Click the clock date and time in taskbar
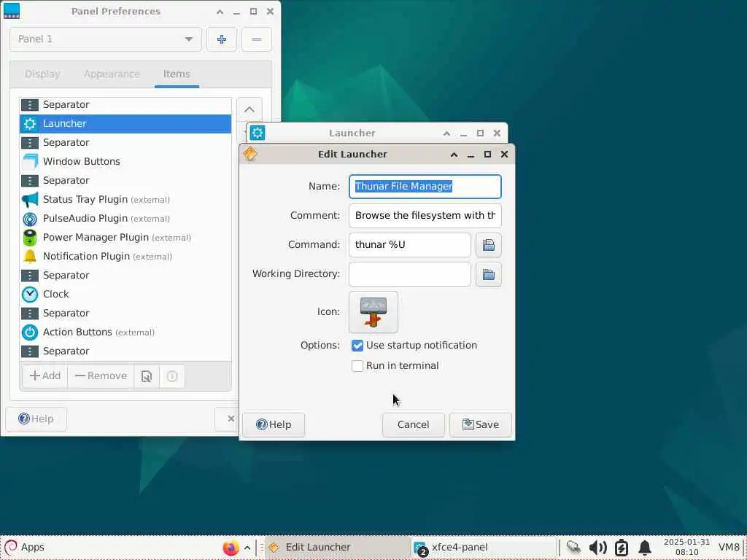747x560 pixels. (686, 547)
